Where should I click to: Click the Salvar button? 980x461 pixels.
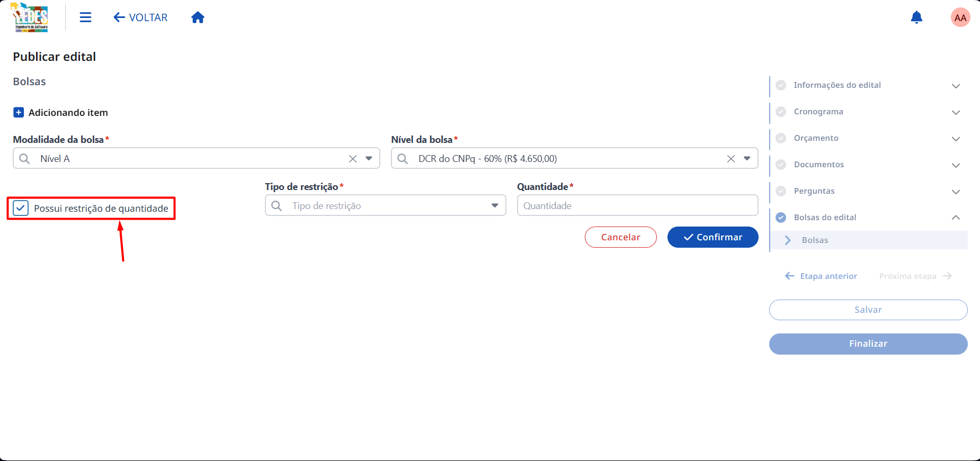tap(868, 310)
